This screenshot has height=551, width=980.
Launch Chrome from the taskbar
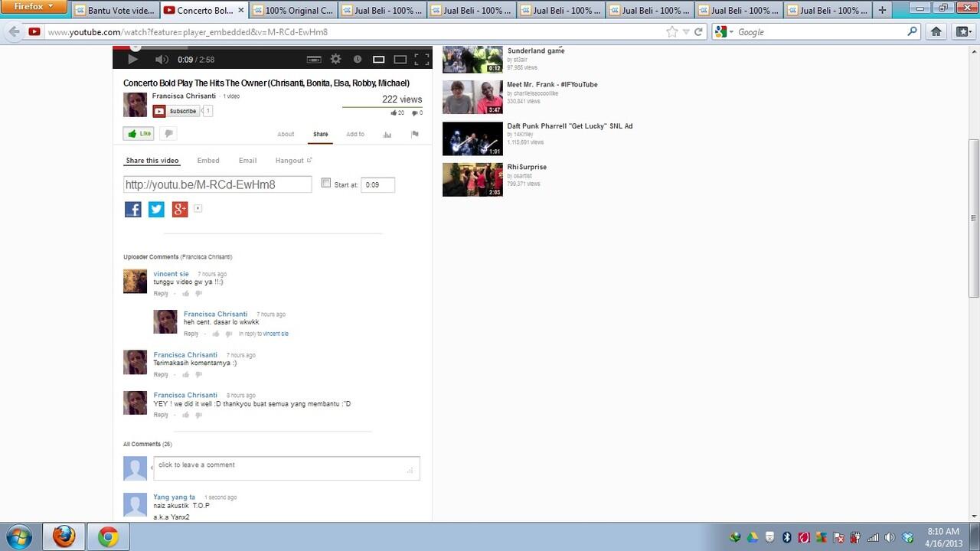108,537
